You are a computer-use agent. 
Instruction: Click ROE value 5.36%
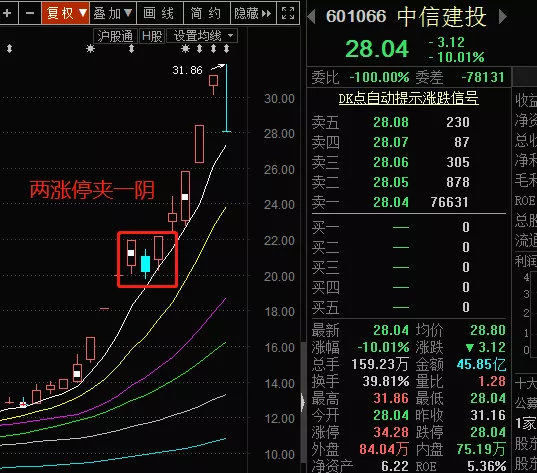tap(487, 466)
